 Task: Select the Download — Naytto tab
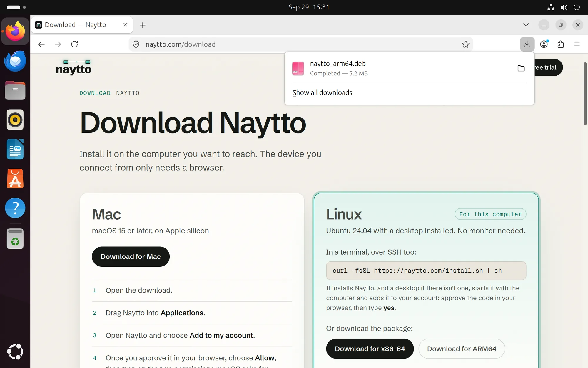click(82, 25)
